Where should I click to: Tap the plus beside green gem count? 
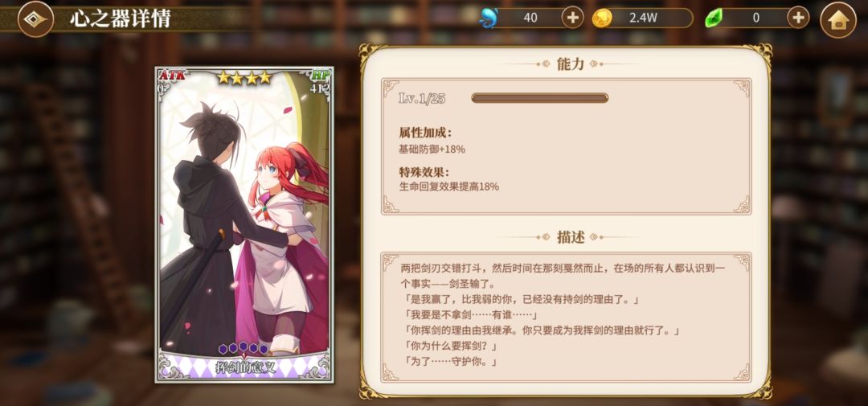(798, 18)
